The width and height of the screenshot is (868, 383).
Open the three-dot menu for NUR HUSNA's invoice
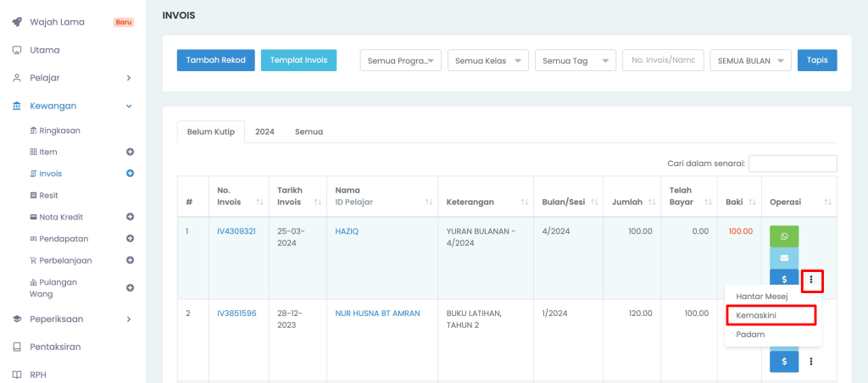[811, 362]
